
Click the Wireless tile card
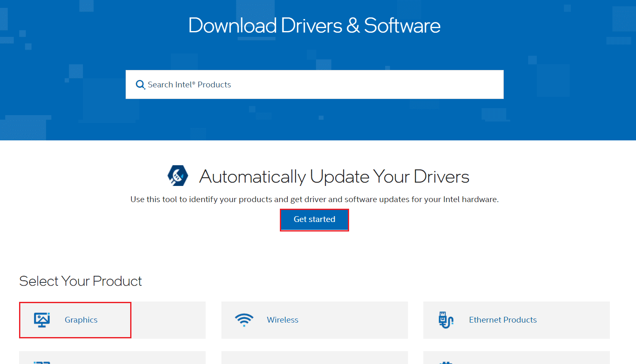tap(314, 320)
